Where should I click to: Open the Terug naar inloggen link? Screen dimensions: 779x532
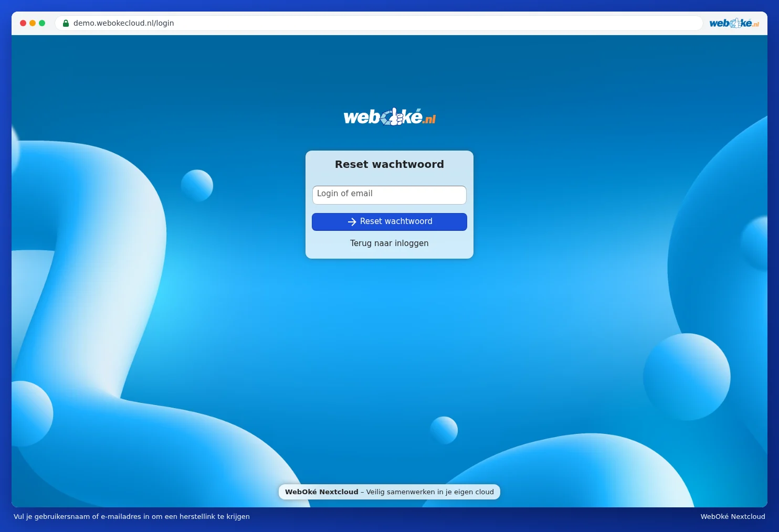tap(389, 243)
